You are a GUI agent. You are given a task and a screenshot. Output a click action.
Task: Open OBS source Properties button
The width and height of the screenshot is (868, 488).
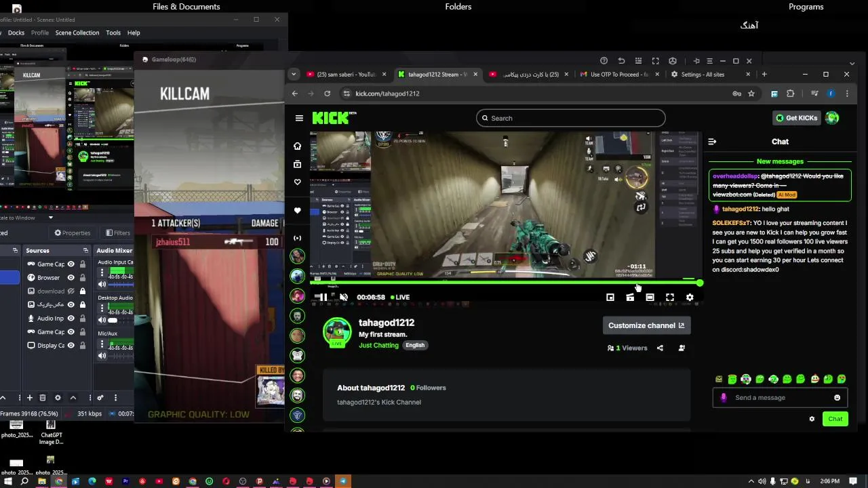73,233
